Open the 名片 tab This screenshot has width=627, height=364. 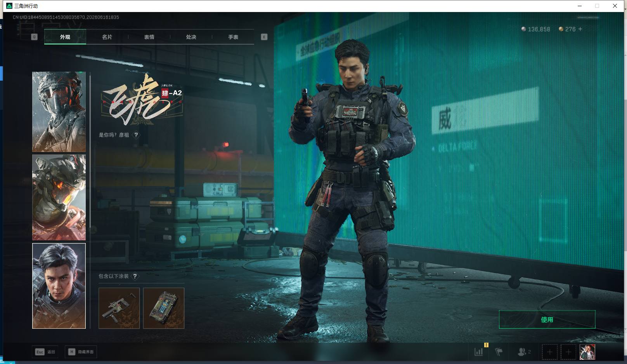(x=107, y=37)
